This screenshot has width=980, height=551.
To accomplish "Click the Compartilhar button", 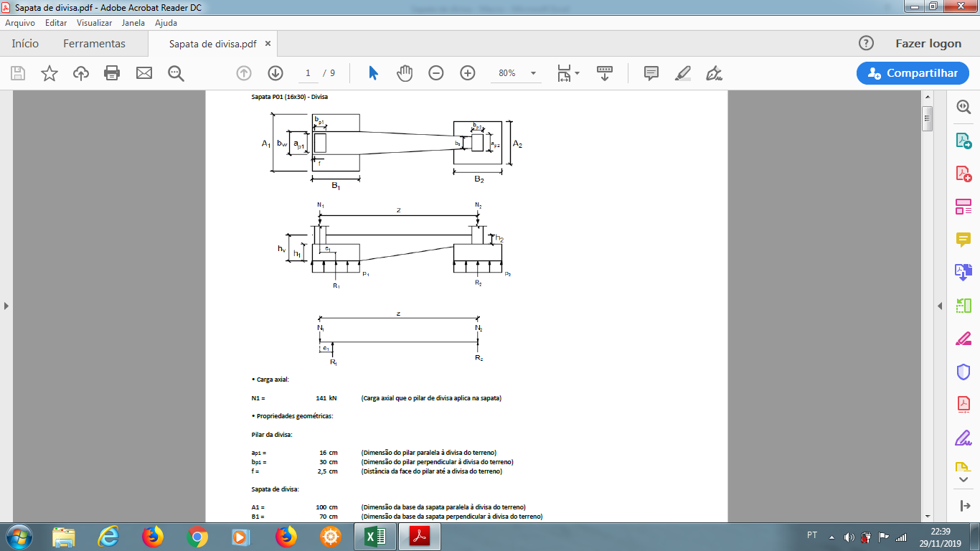I will tap(913, 73).
